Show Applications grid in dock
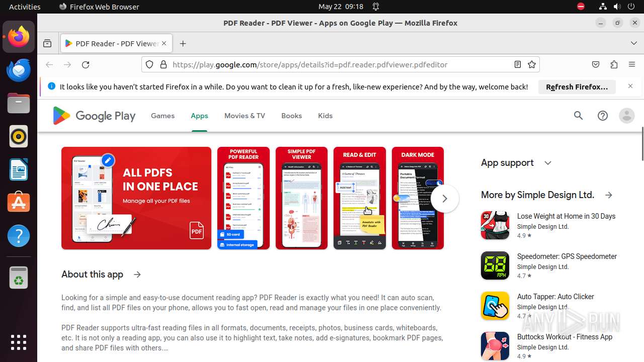Image resolution: width=644 pixels, height=362 pixels. (x=19, y=342)
